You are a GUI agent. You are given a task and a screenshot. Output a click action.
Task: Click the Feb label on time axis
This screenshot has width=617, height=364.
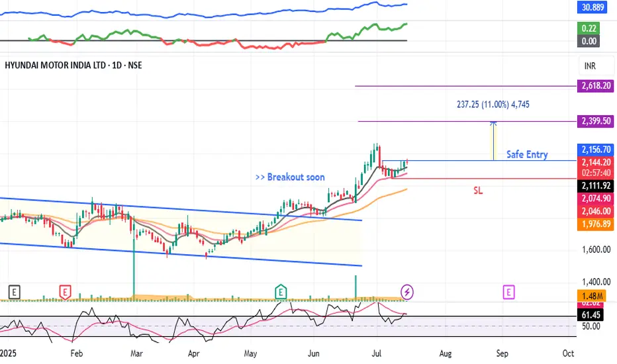[76, 353]
